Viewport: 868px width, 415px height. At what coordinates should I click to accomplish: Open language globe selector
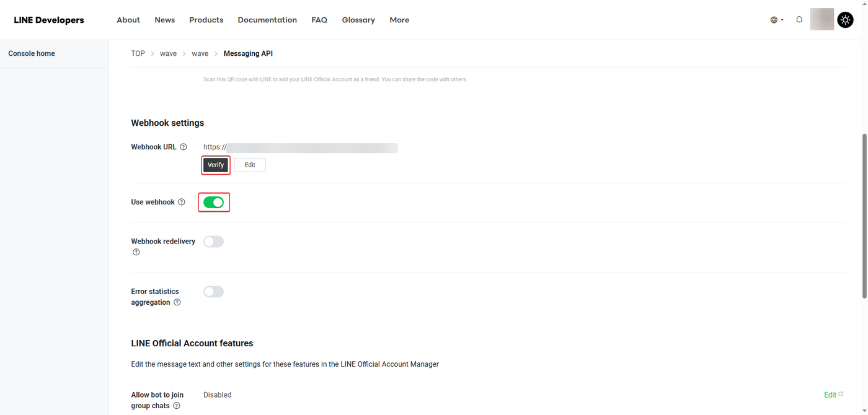click(777, 20)
